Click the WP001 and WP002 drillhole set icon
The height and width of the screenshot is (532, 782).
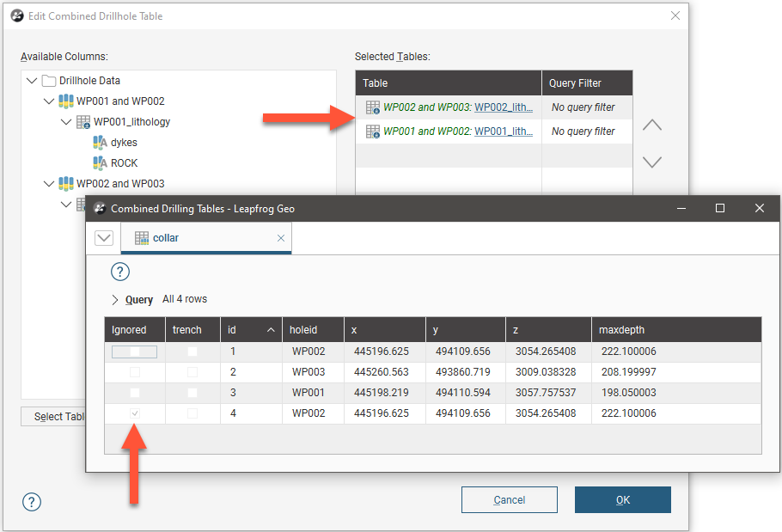click(66, 101)
